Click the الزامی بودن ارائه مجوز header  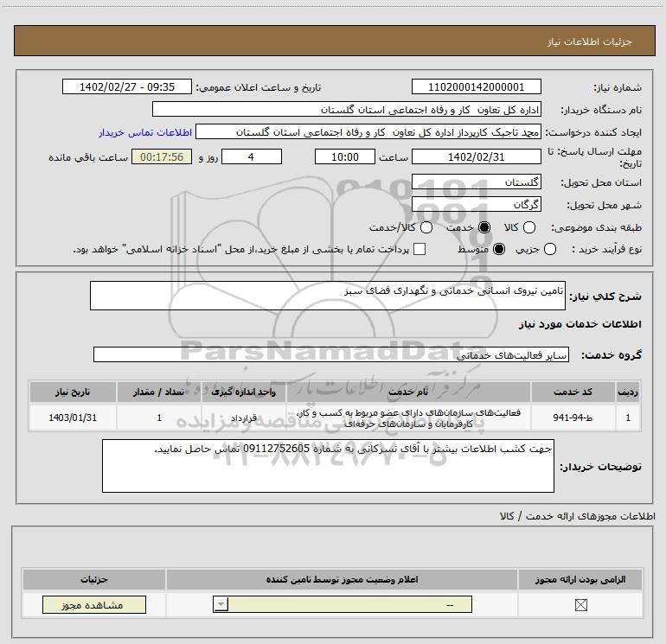pos(580,579)
